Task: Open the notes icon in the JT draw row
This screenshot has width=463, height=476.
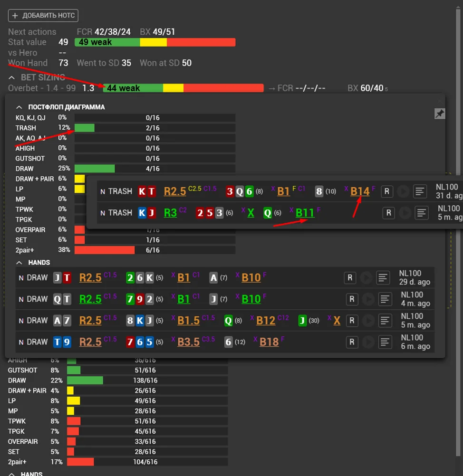Action: click(383, 277)
